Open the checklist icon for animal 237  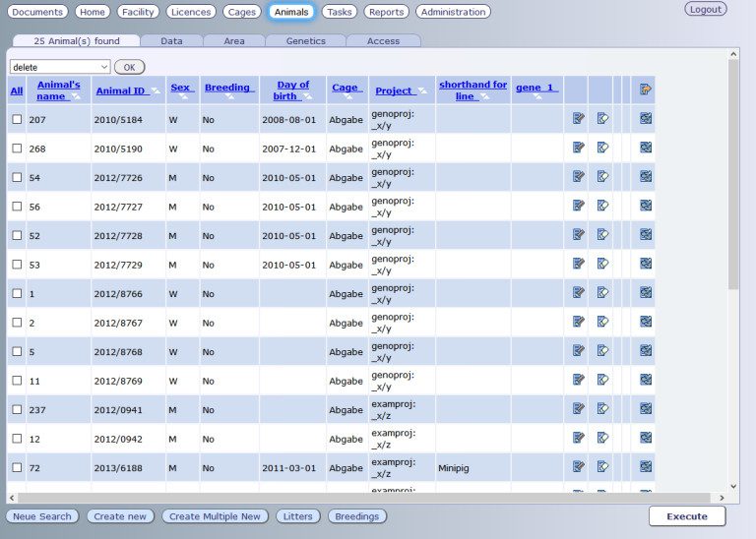pos(646,408)
